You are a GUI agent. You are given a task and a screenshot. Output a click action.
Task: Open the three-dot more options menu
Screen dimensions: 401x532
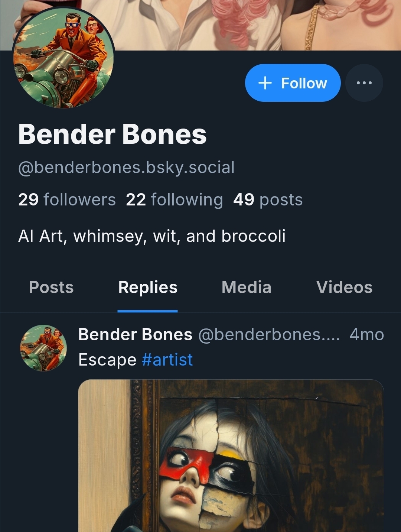point(364,83)
